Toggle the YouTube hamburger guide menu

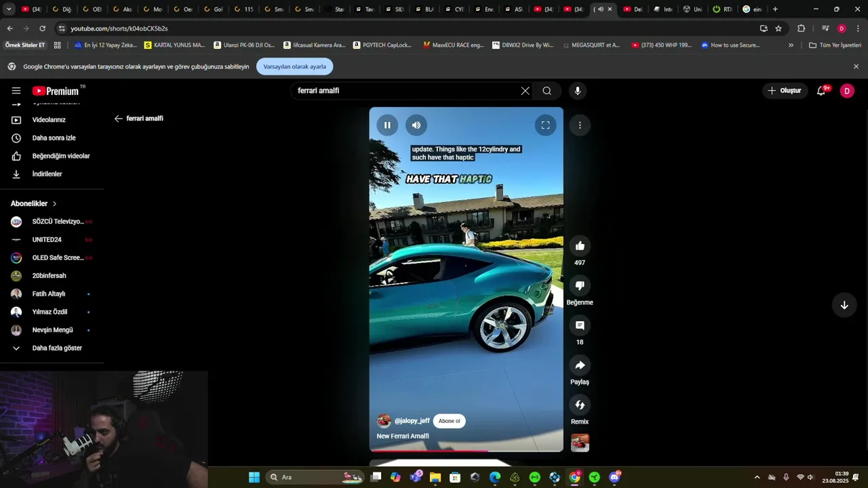point(16,91)
